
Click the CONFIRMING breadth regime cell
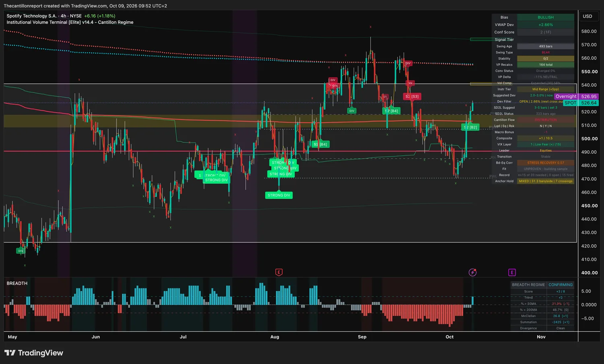pos(561,285)
